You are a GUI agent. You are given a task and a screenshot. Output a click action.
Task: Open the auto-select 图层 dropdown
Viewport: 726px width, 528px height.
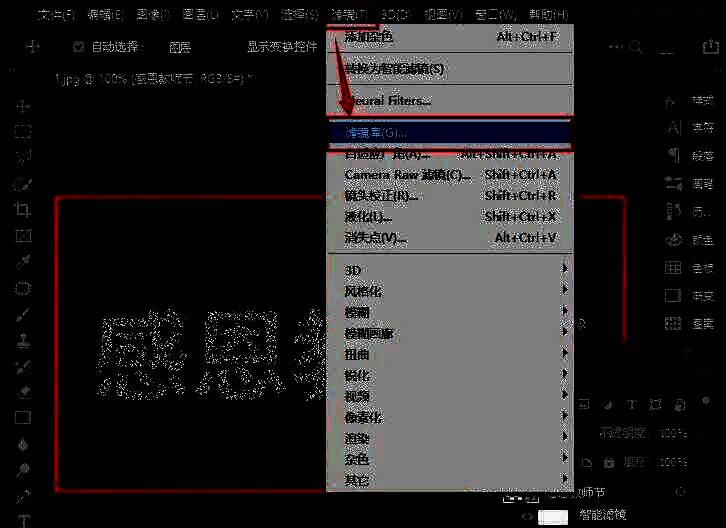[180, 47]
